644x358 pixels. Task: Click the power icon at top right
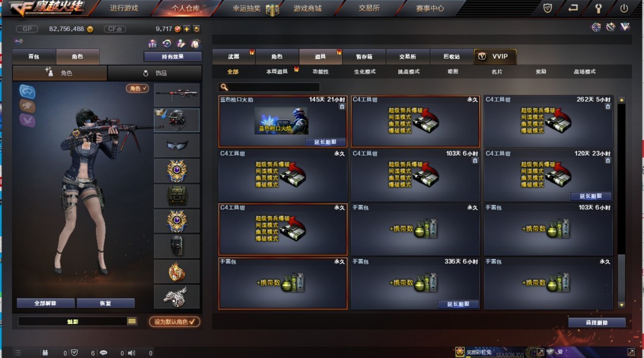pyautogui.click(x=624, y=8)
